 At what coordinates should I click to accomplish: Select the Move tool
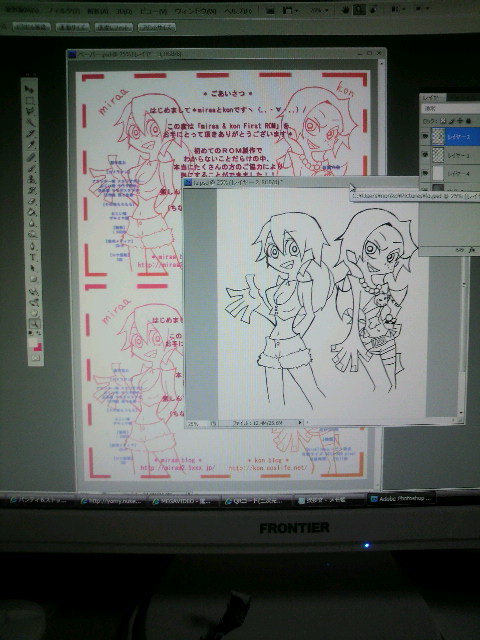(x=29, y=89)
